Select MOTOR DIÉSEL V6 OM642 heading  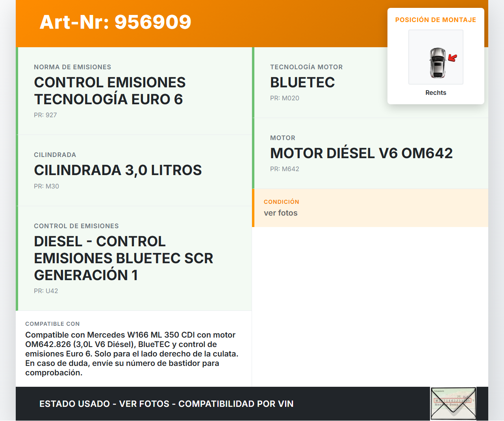(x=361, y=153)
